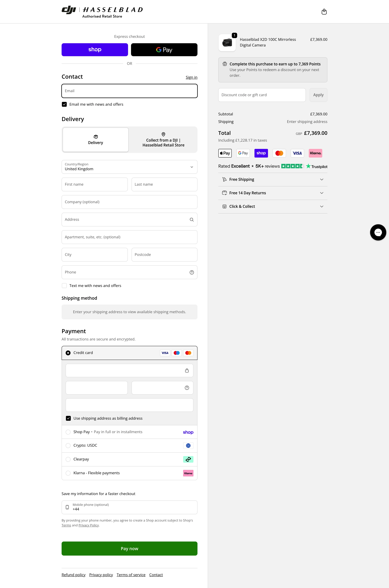Expand the Free Shipping section
This screenshot has width=389, height=588.
point(272,179)
